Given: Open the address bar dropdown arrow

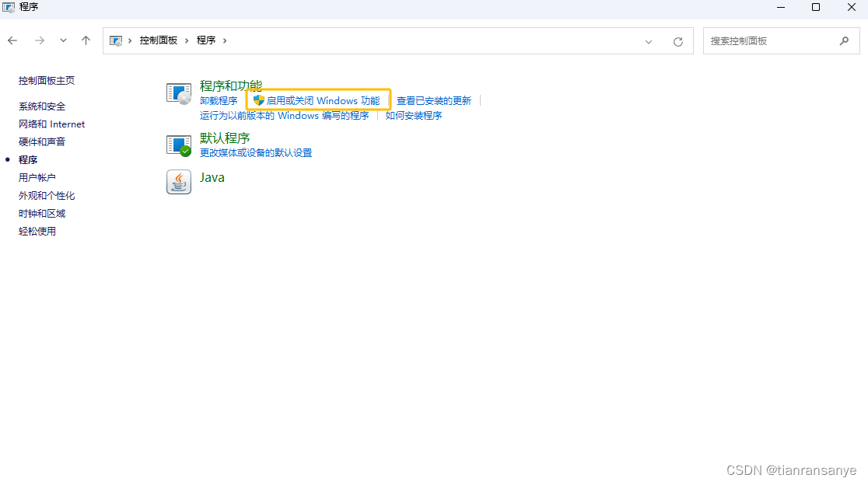Looking at the screenshot, I should click(649, 40).
